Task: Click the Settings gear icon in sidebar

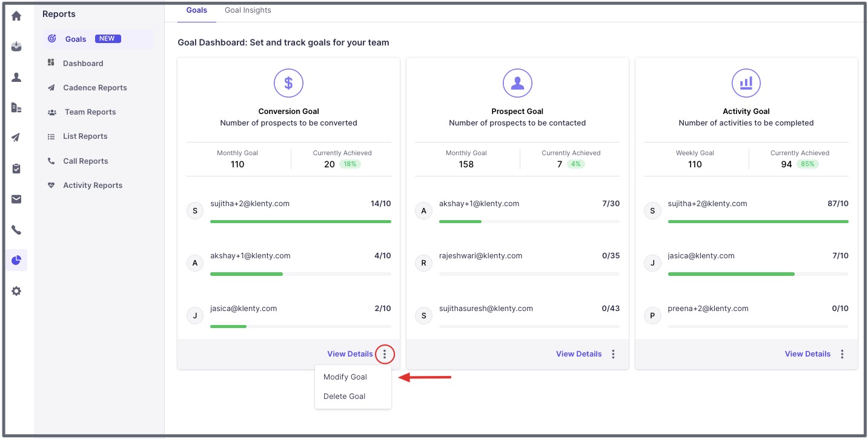Action: 16,291
